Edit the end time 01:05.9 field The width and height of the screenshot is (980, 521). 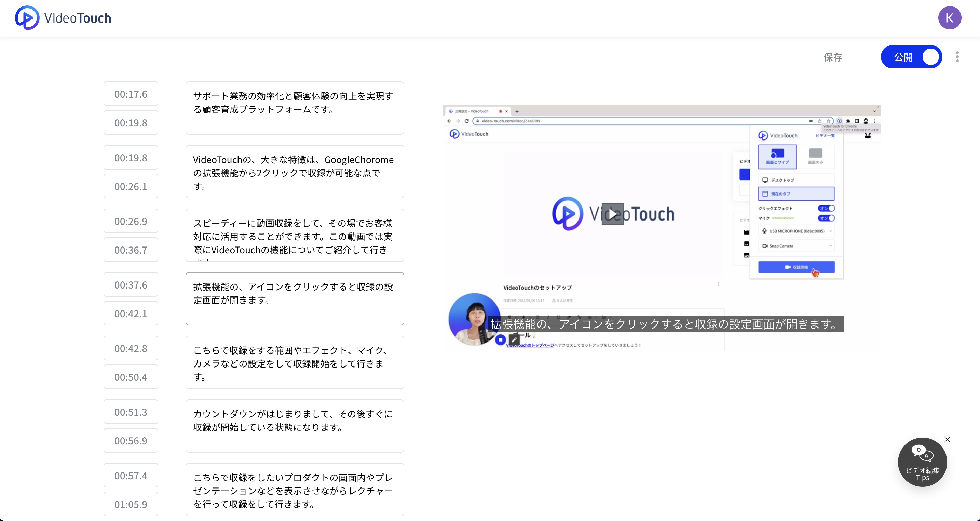131,504
